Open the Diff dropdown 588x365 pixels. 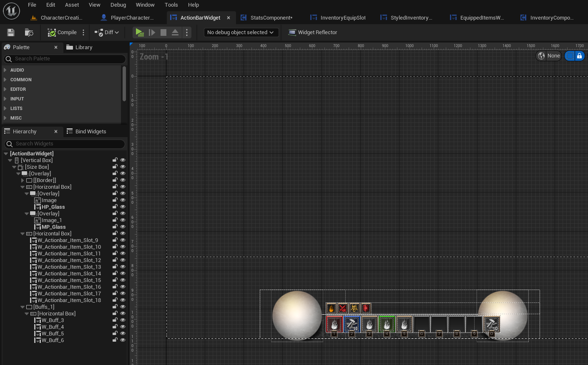107,32
